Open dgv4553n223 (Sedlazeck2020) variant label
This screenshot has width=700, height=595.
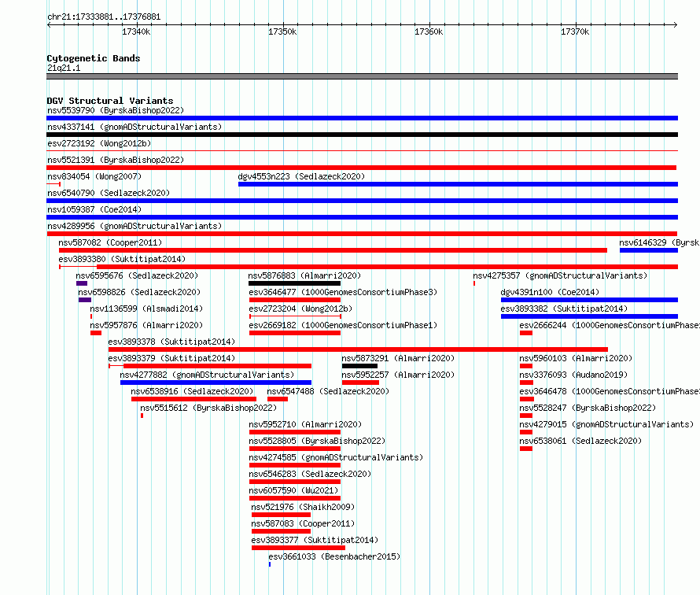[301, 176]
